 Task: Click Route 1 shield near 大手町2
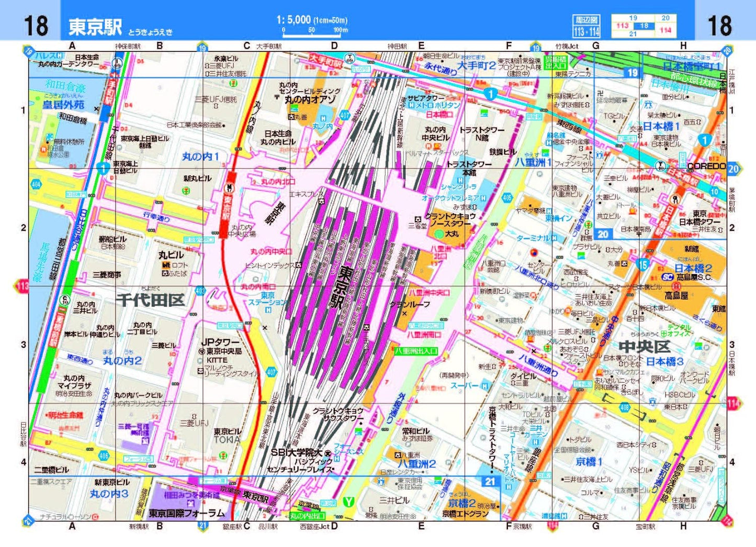490,94
